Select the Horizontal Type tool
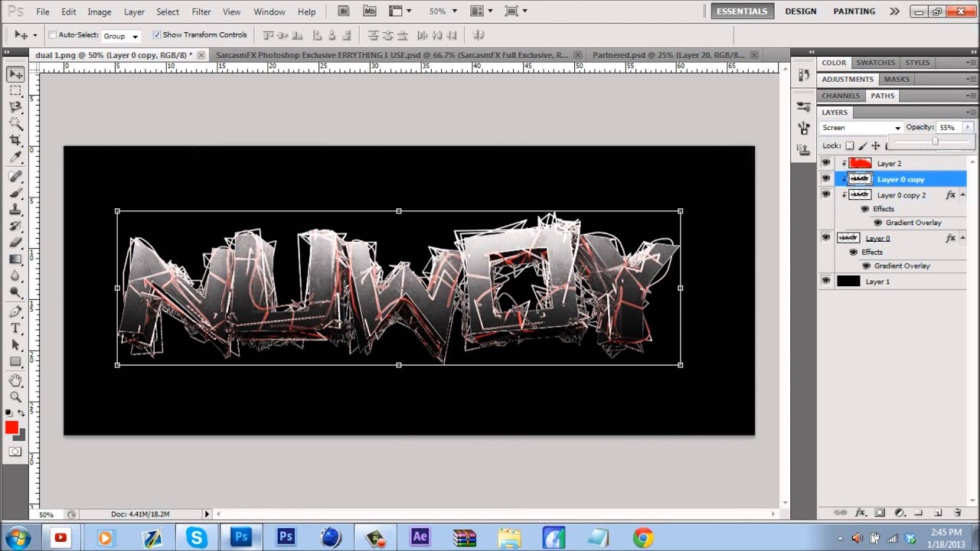This screenshot has height=551, width=980. point(15,328)
